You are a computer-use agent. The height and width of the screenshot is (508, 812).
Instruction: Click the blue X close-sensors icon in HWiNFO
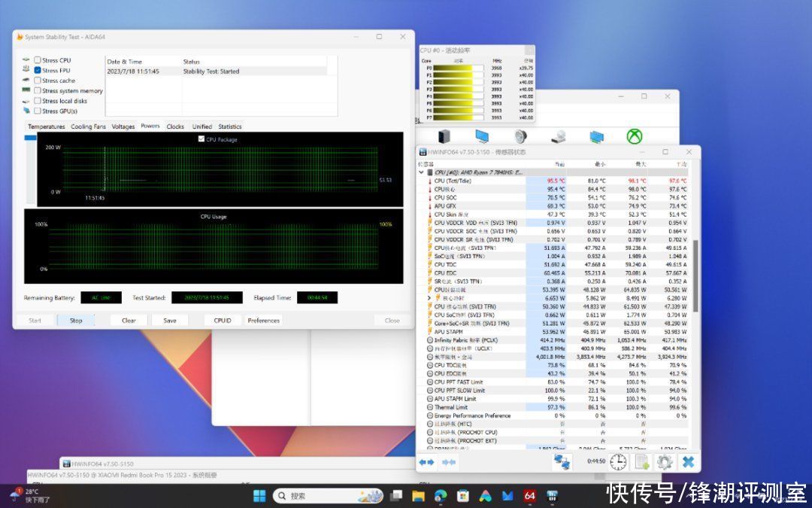pos(688,461)
